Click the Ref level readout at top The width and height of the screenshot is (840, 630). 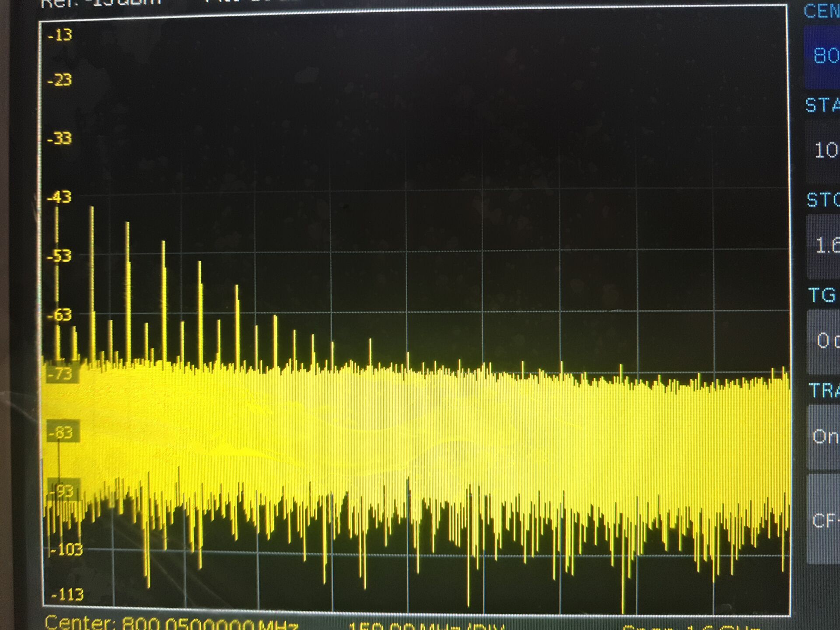coord(101,3)
